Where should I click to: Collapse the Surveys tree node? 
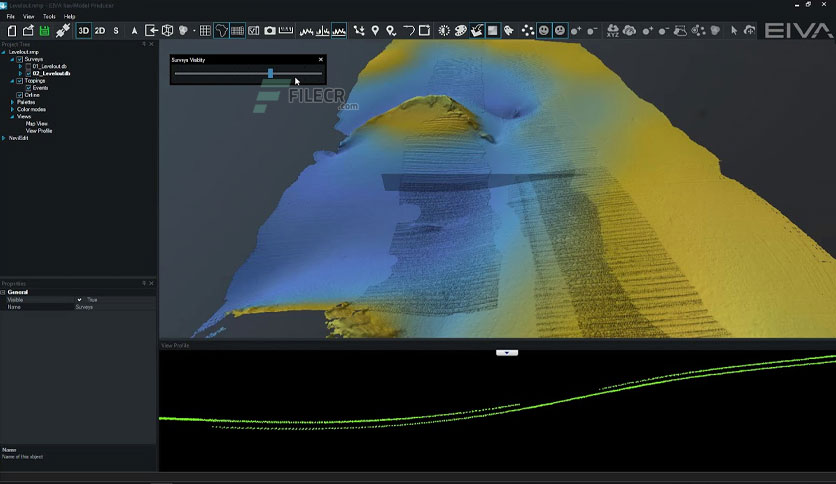12,59
